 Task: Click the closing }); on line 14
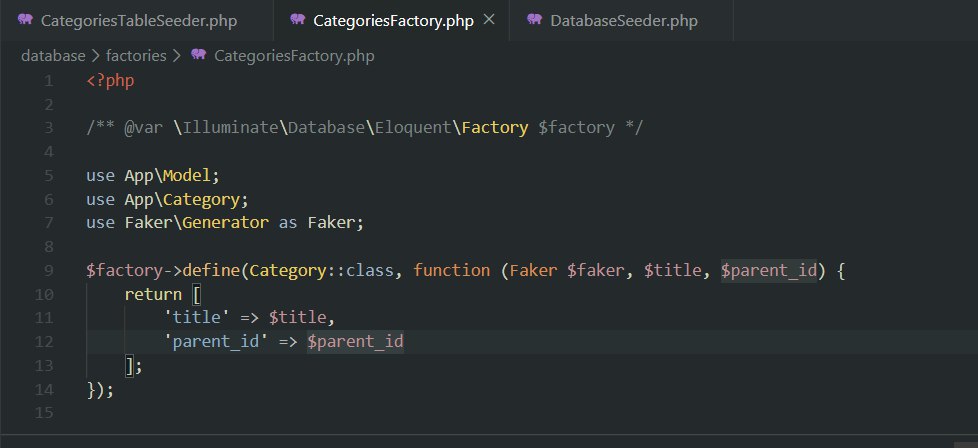pyautogui.click(x=100, y=389)
